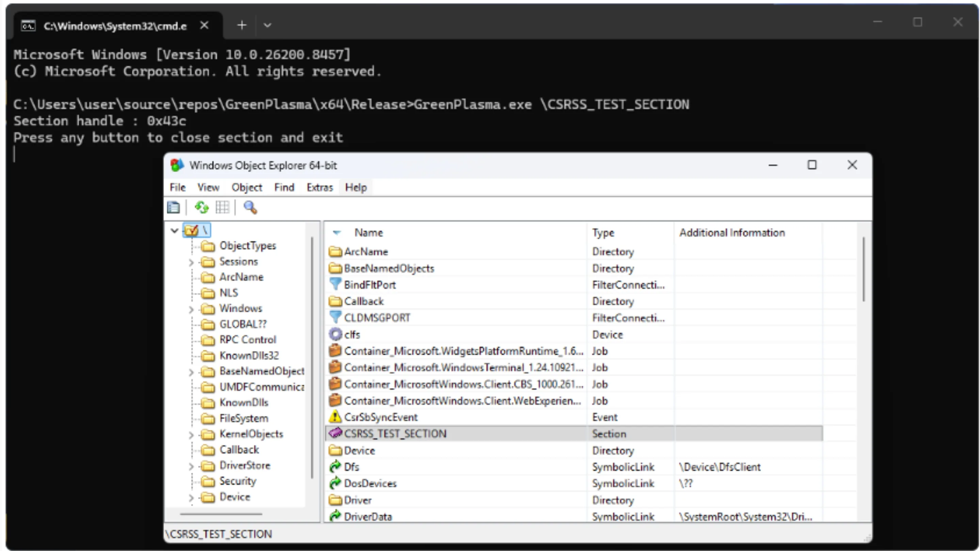Click the Type column header
The height and width of the screenshot is (551, 980).
(631, 232)
